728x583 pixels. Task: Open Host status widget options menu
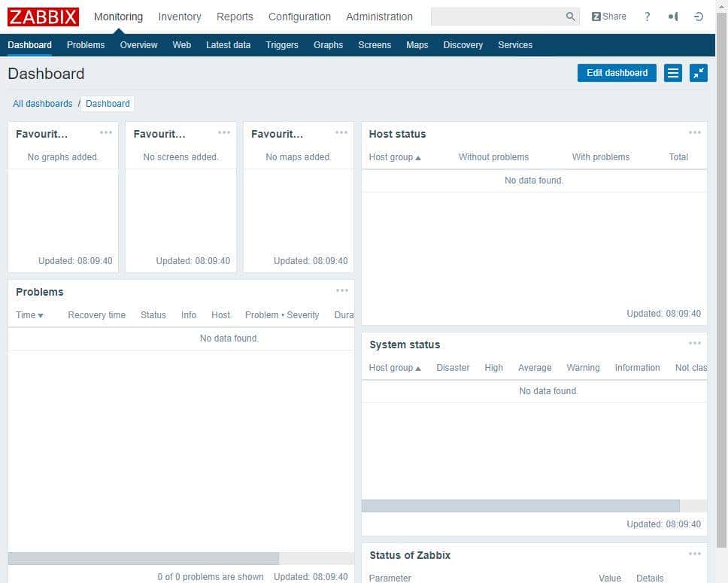(x=694, y=133)
